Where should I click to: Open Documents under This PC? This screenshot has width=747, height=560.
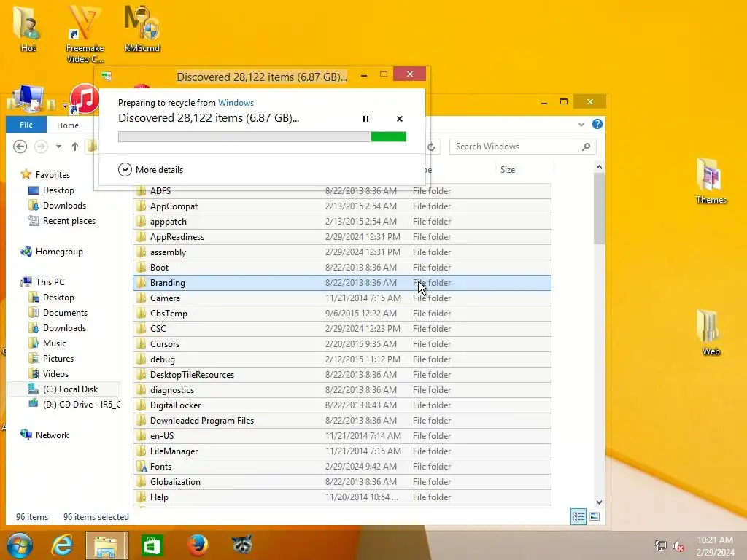pos(65,312)
